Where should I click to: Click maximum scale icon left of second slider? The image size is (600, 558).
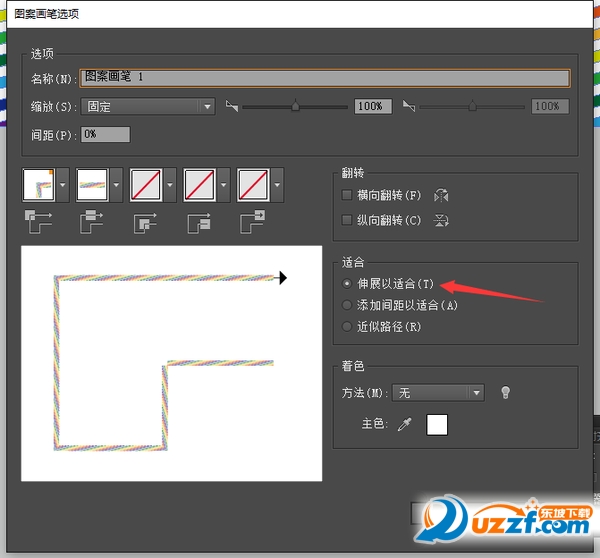tap(409, 106)
